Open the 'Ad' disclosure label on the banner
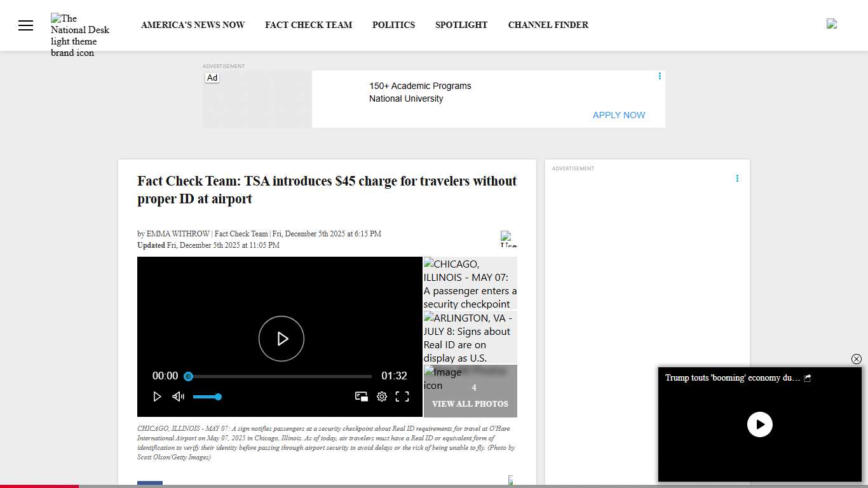The image size is (868, 488). (x=212, y=78)
